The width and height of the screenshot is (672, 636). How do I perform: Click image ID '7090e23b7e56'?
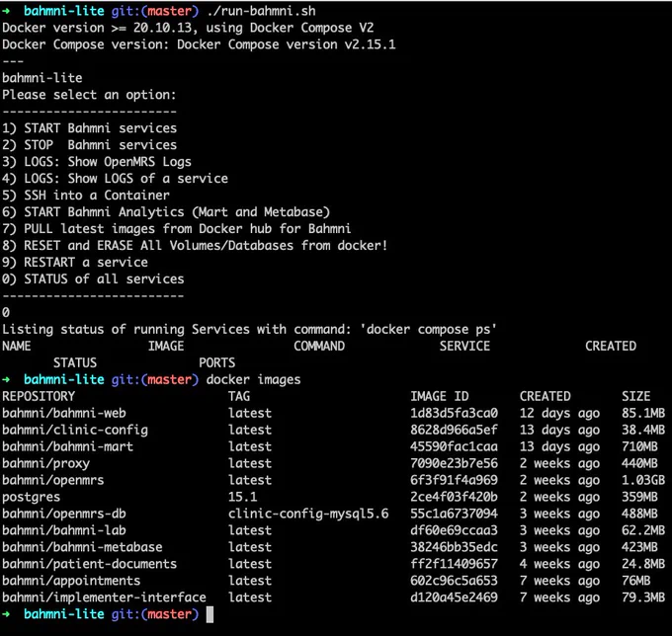tap(455, 463)
